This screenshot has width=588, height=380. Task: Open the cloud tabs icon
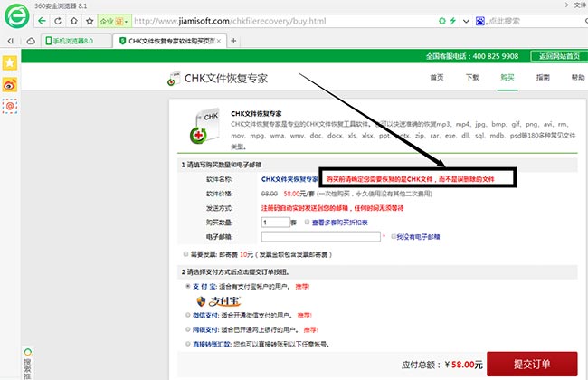point(31,41)
